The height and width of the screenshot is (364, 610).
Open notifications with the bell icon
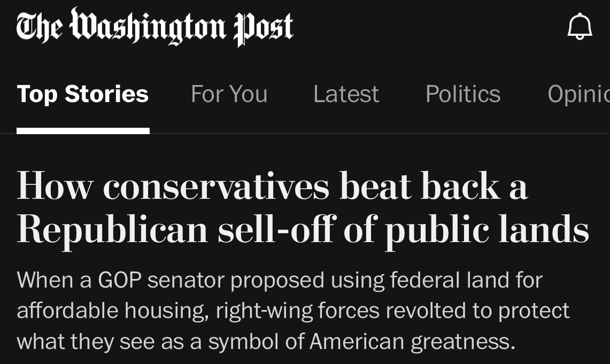tap(580, 26)
